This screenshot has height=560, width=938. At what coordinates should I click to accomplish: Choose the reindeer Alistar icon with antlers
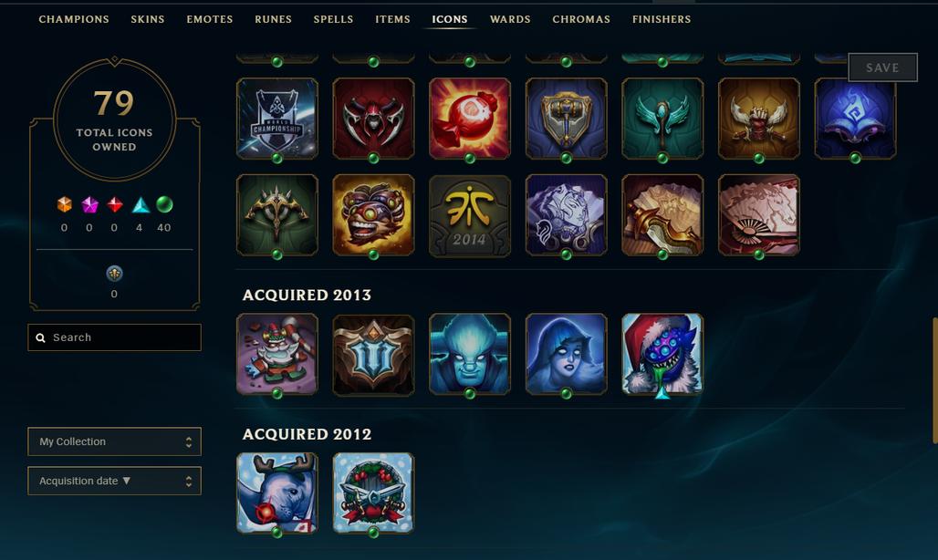pos(277,493)
